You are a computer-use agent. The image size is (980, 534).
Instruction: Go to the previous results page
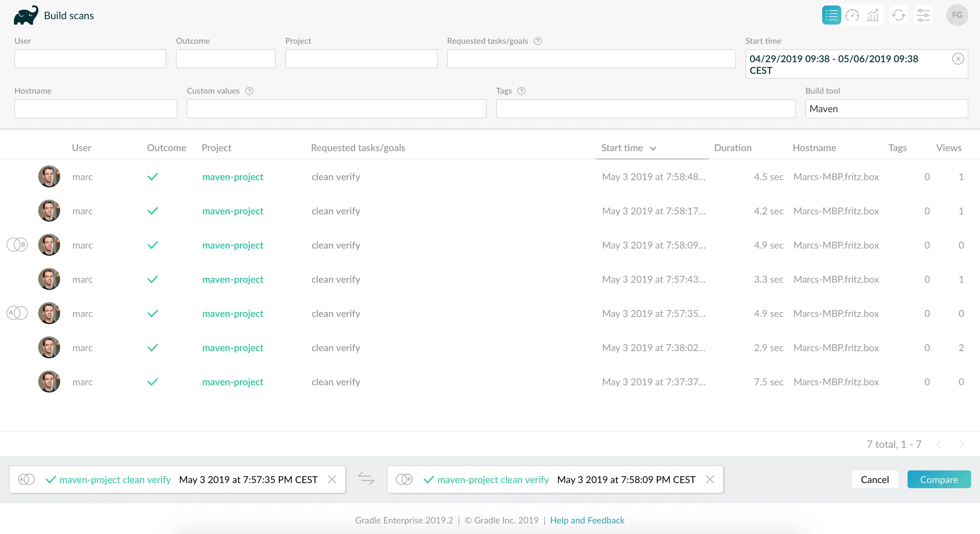[939, 444]
